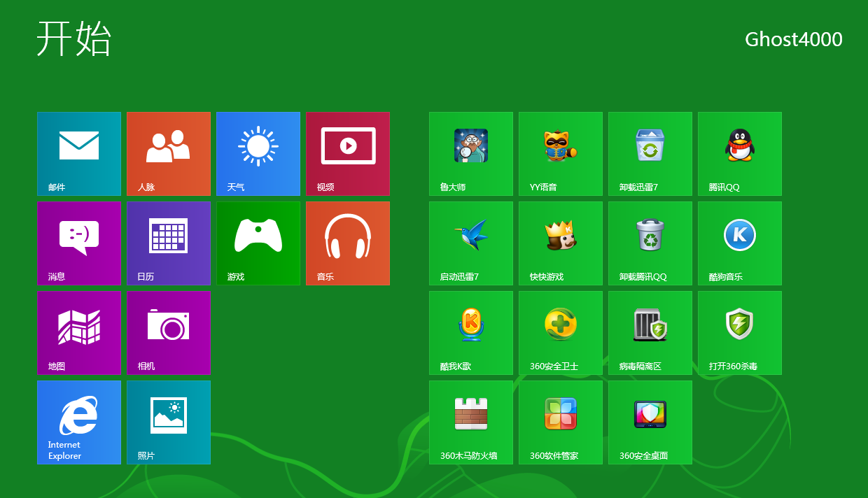Open the 地图 maps tile

coord(79,333)
